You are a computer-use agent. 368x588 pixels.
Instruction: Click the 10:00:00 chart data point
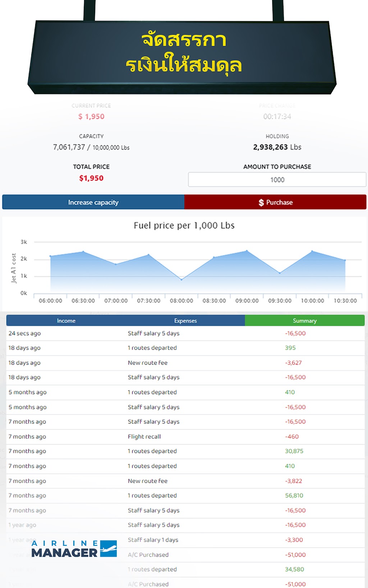point(312,251)
